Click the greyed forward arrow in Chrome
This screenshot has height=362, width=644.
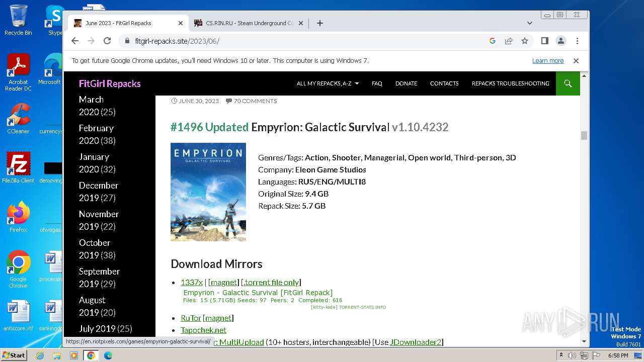[x=91, y=41]
